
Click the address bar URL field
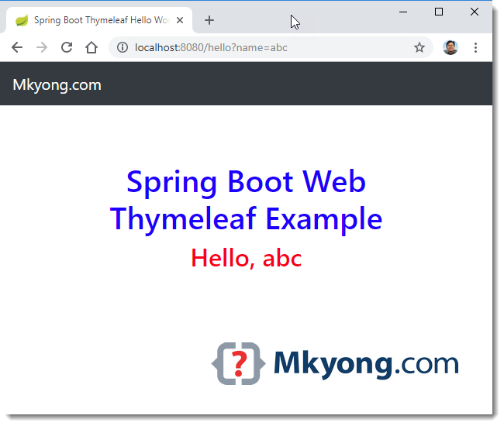tap(270, 47)
